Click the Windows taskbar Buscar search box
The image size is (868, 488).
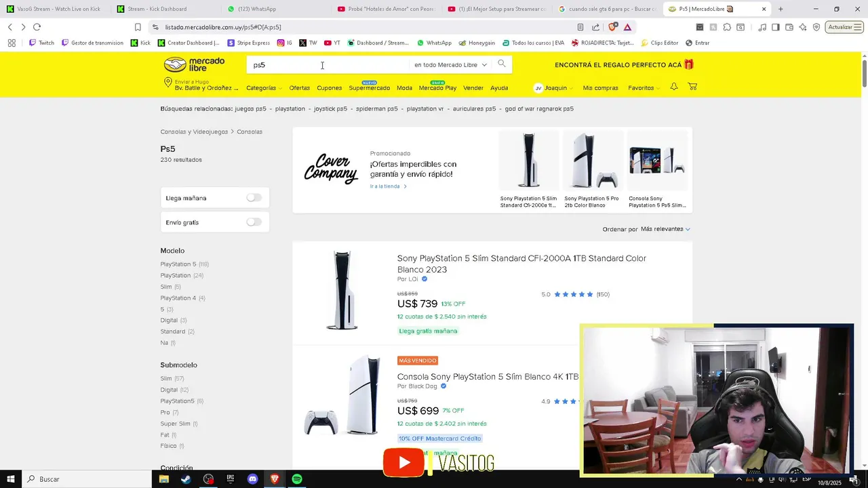tap(87, 479)
